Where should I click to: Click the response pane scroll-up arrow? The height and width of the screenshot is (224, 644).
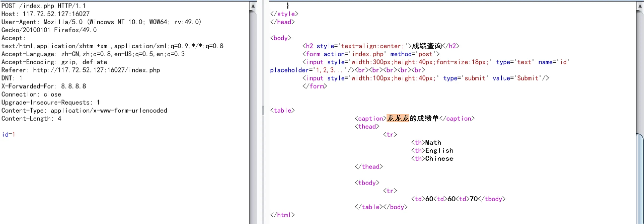(640, 6)
